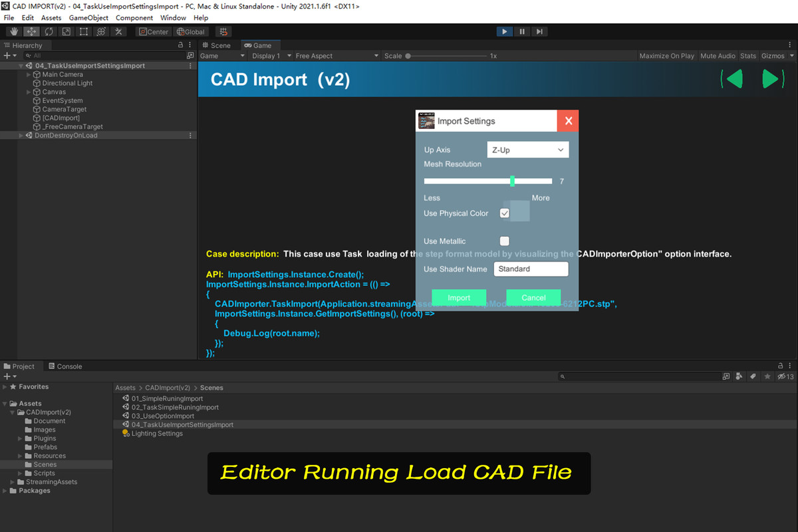Expand Main Camera in Hierarchy
Image resolution: width=798 pixels, height=532 pixels.
point(29,74)
